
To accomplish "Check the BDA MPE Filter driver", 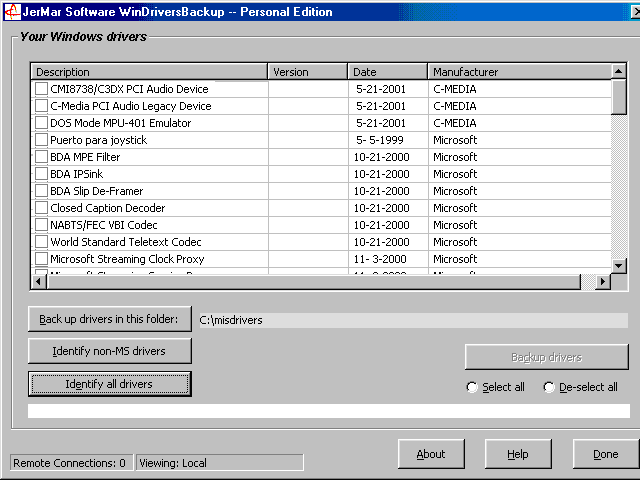I will [x=41, y=157].
